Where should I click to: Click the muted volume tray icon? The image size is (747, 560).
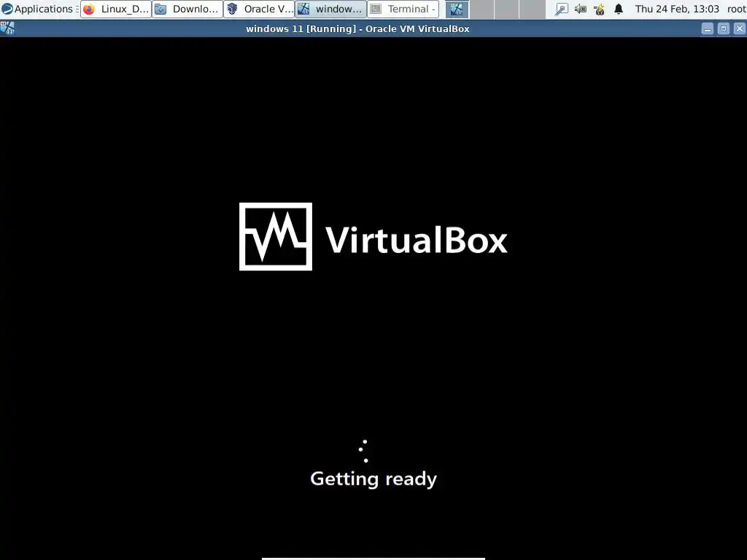click(580, 9)
